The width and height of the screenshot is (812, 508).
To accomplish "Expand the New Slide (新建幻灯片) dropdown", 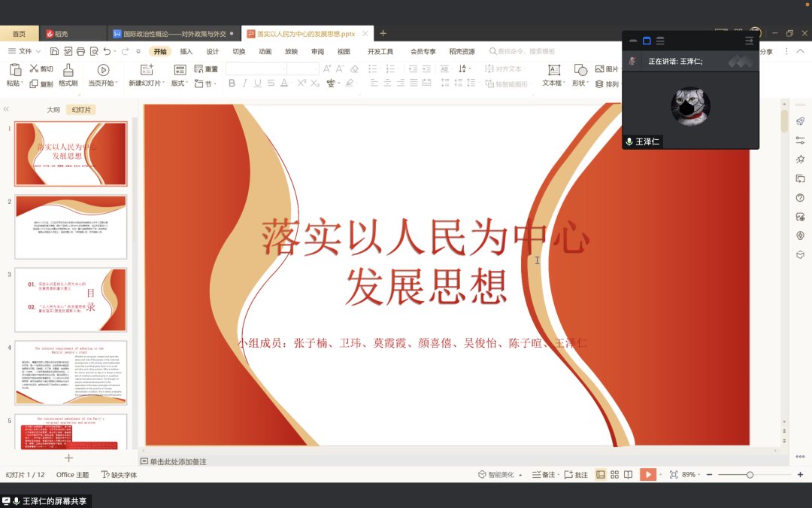I will pyautogui.click(x=145, y=84).
